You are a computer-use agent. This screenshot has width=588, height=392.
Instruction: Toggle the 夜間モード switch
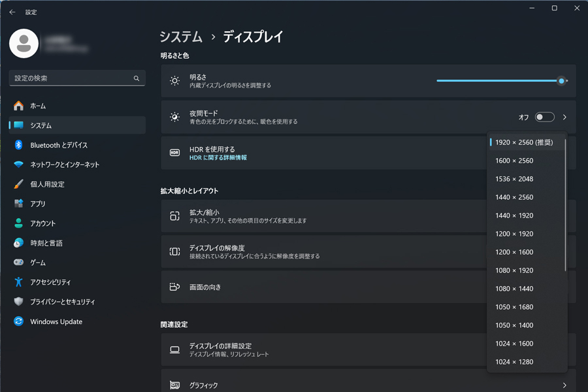[x=544, y=117]
